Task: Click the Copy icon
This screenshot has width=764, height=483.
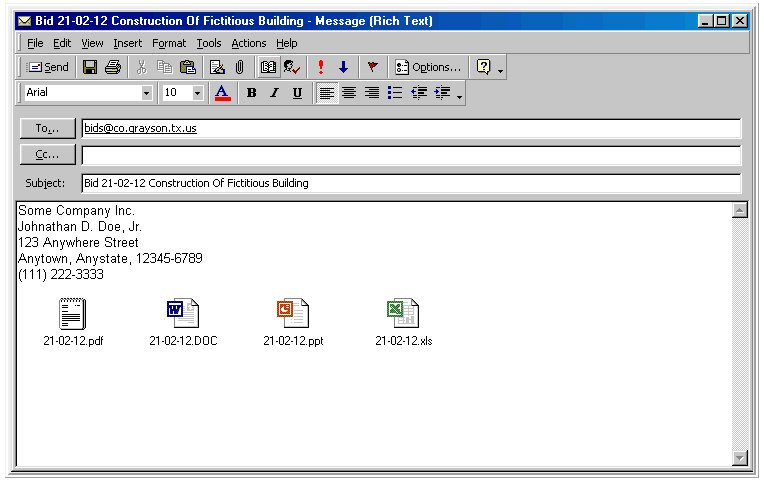Action: (165, 67)
